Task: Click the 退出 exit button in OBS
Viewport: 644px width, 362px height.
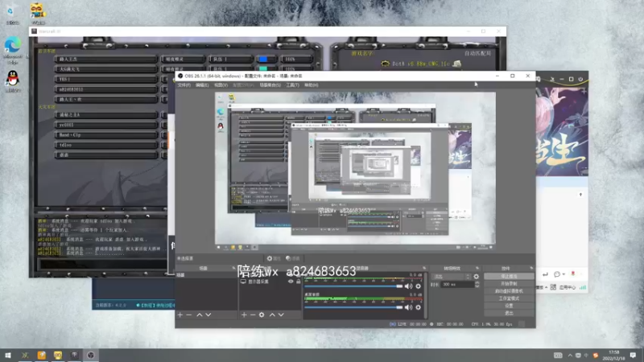Action: click(509, 313)
